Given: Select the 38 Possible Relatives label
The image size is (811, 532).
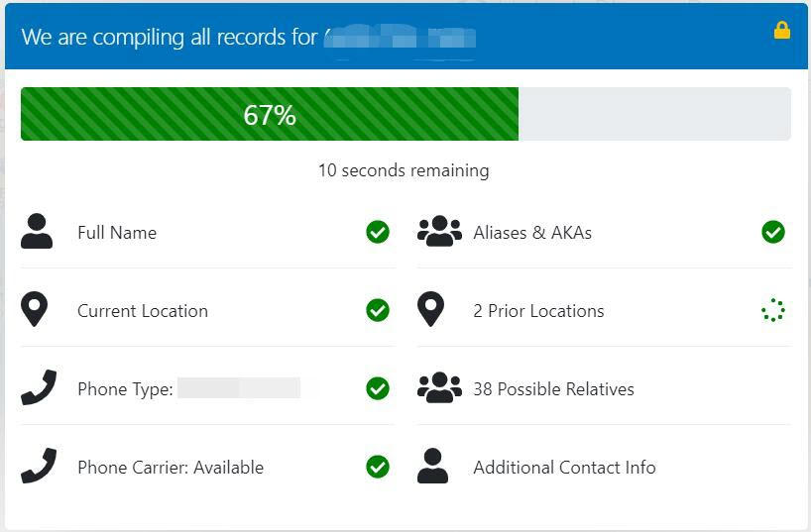Looking at the screenshot, I should click(553, 388).
